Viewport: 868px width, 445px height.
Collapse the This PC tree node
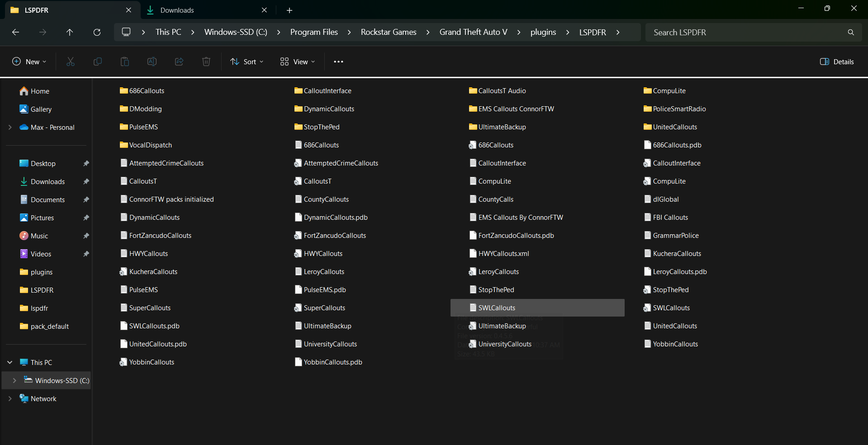point(10,362)
